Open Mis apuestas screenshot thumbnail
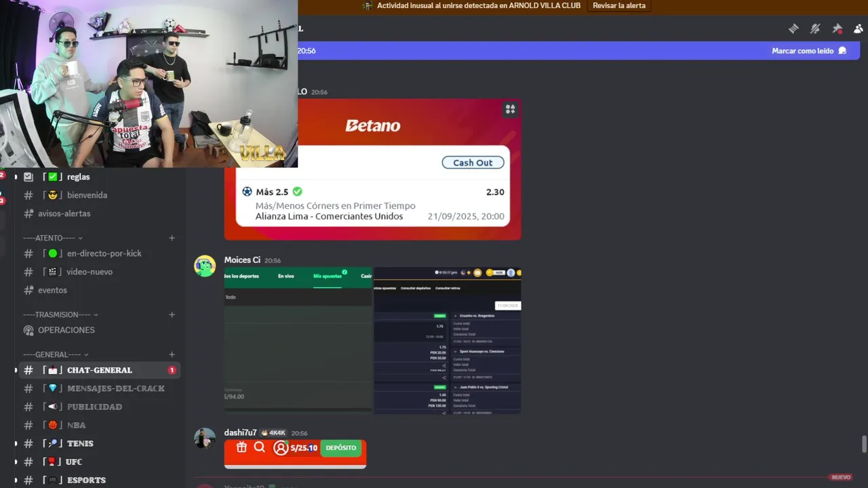This screenshot has width=868, height=488. click(298, 340)
